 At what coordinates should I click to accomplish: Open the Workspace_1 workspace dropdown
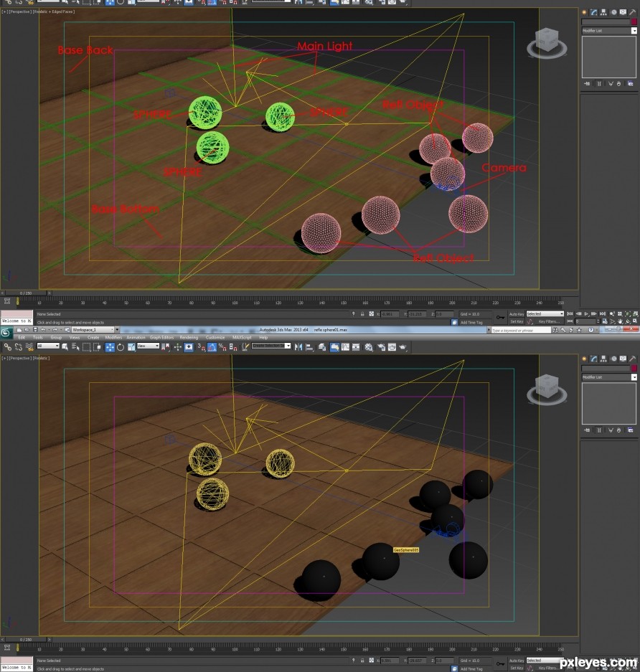click(x=95, y=330)
